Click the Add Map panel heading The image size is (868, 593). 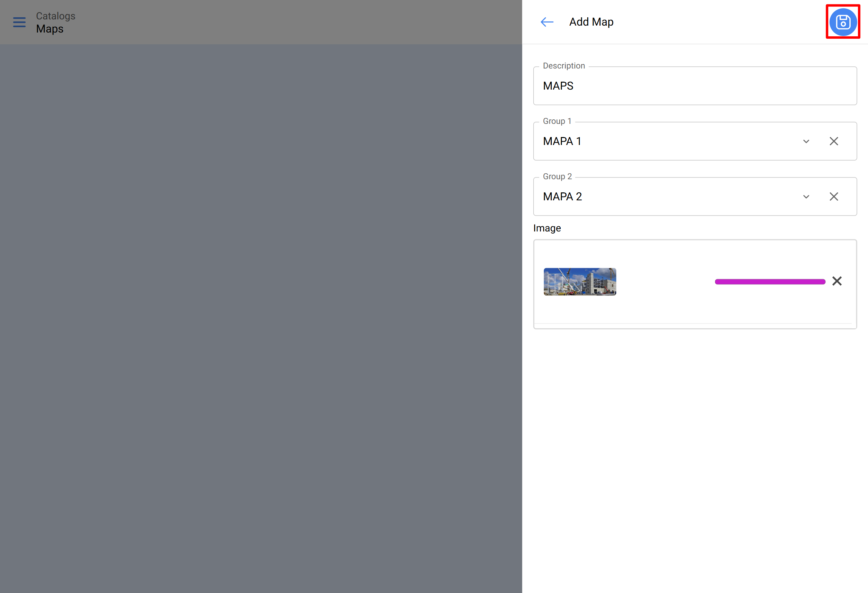591,22
